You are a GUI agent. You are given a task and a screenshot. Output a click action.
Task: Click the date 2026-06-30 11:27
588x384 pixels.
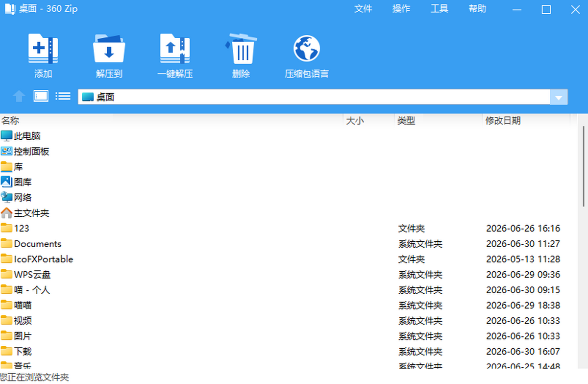coord(523,244)
